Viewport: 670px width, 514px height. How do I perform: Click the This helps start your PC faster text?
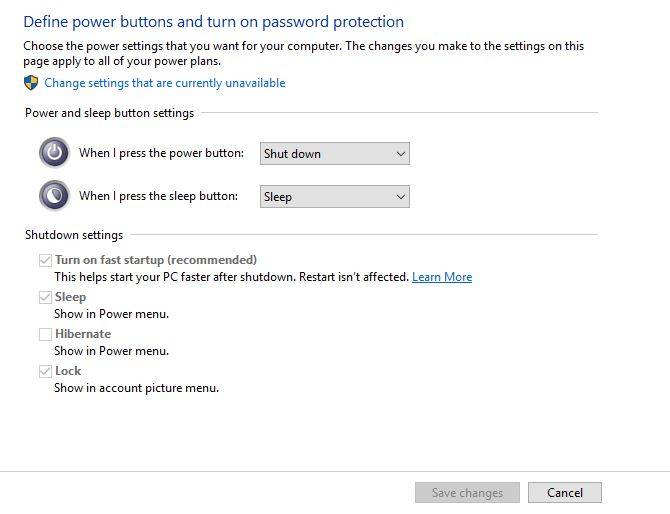[x=231, y=277]
